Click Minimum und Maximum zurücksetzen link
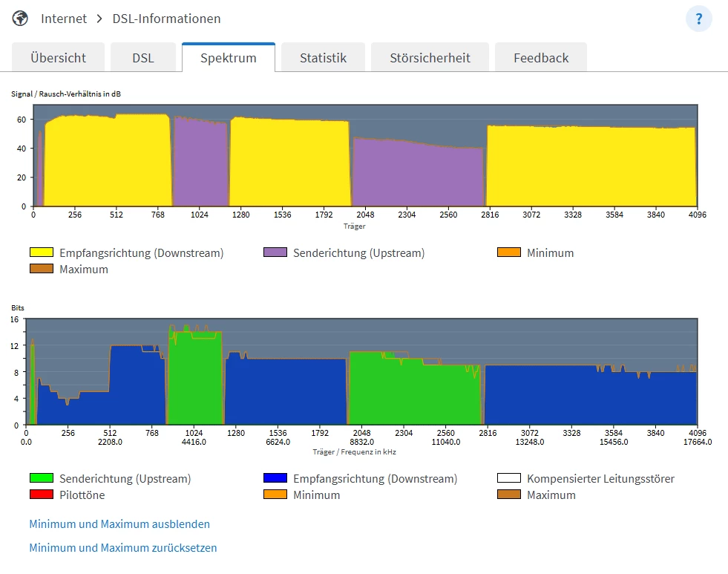The image size is (728, 574). click(x=123, y=548)
